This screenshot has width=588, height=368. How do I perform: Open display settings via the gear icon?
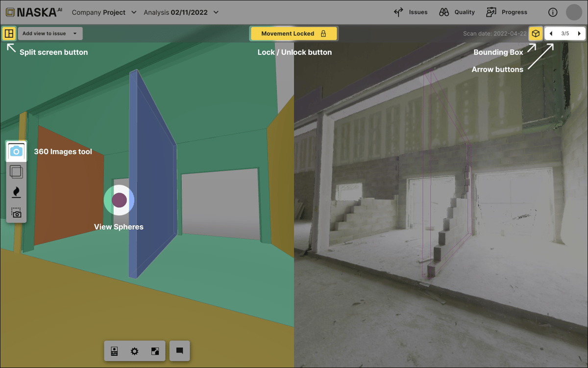(x=135, y=351)
